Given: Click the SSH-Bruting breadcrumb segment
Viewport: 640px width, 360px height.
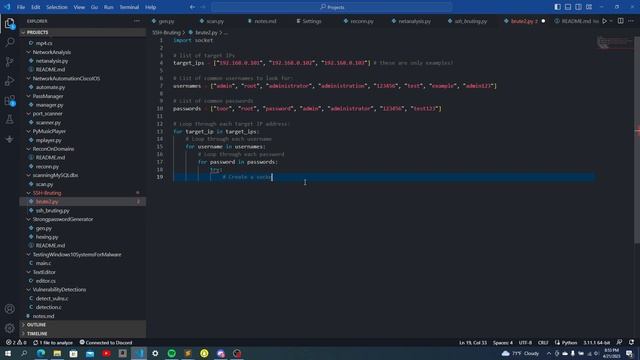Looking at the screenshot, I should (166, 32).
